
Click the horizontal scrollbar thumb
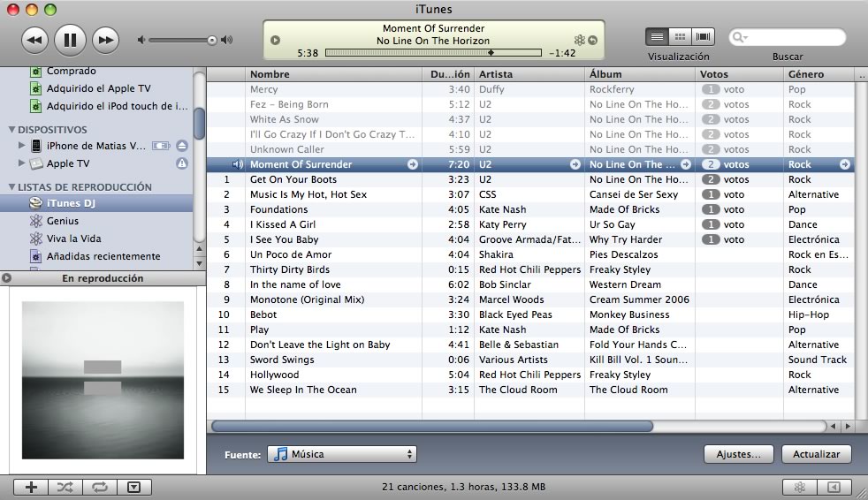(x=432, y=426)
